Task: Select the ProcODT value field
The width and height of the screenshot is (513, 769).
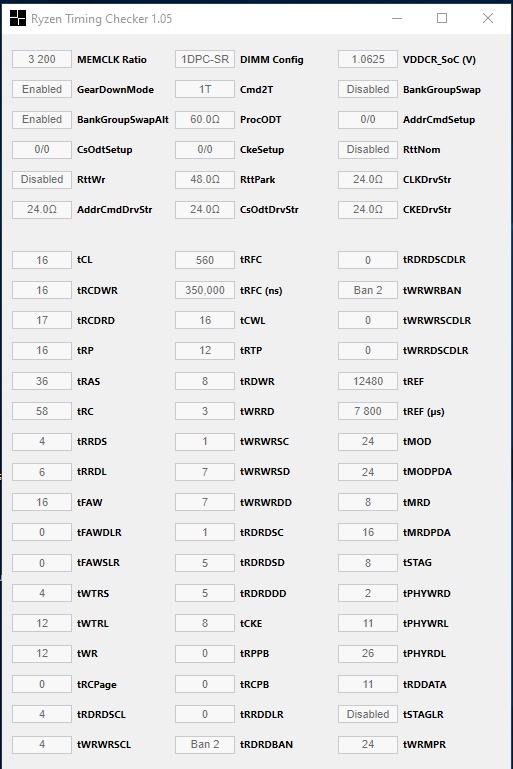Action: coord(205,119)
